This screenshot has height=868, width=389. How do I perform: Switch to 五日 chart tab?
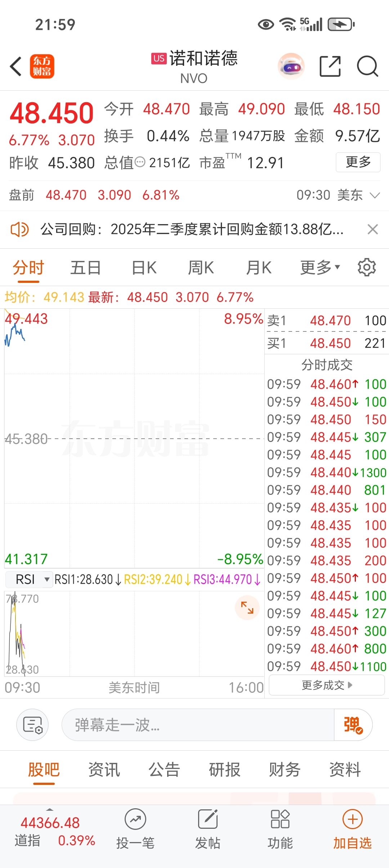pos(86,268)
